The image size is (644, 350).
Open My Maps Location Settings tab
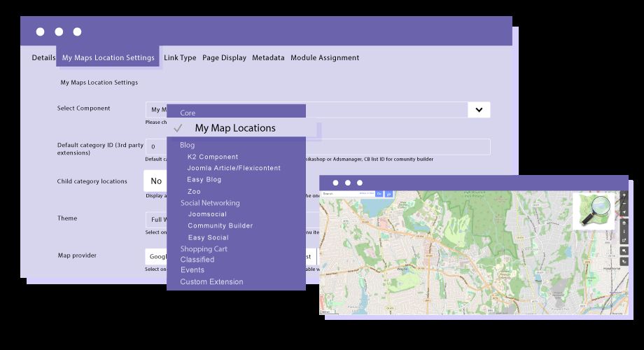click(x=108, y=57)
